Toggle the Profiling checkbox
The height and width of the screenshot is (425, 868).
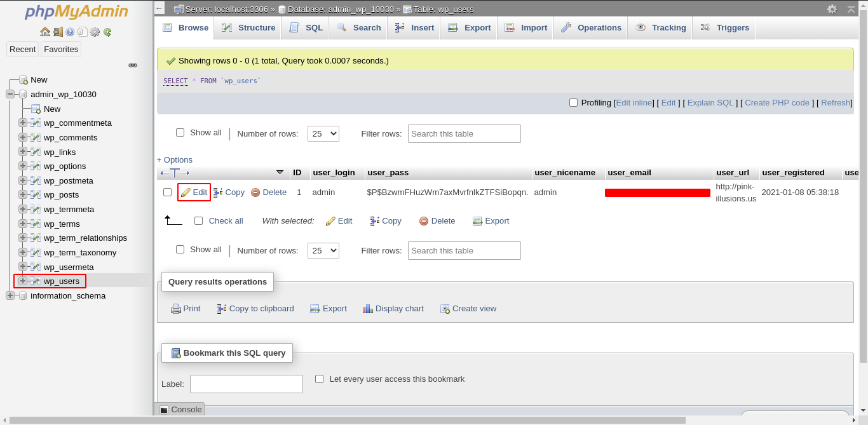pyautogui.click(x=574, y=103)
